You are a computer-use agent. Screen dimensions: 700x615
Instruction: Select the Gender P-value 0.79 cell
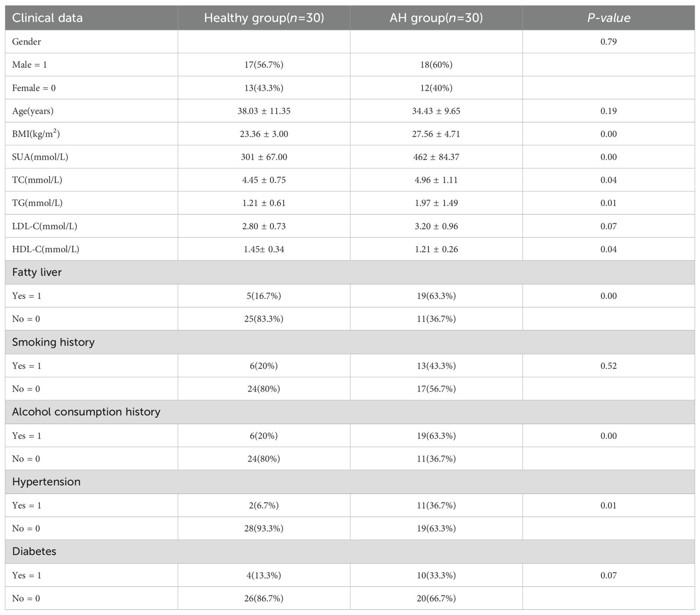[608, 42]
